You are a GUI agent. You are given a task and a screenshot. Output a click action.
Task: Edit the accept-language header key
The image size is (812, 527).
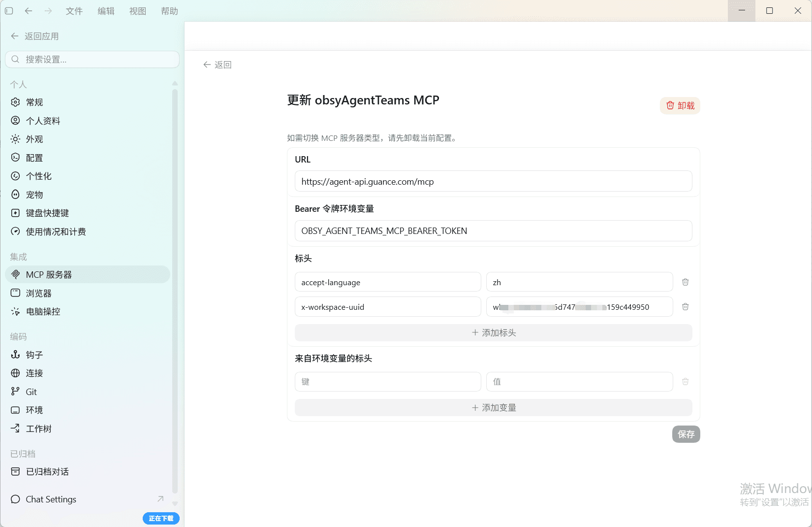pyautogui.click(x=388, y=282)
